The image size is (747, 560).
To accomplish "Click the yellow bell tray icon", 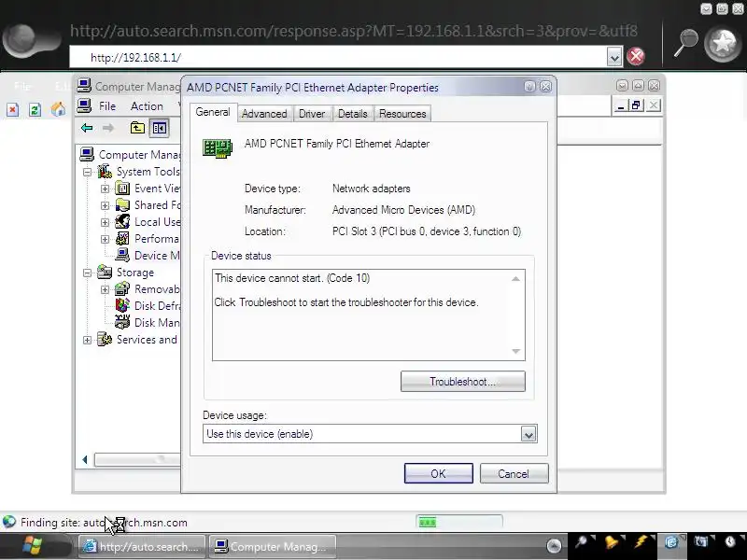I will point(612,542).
